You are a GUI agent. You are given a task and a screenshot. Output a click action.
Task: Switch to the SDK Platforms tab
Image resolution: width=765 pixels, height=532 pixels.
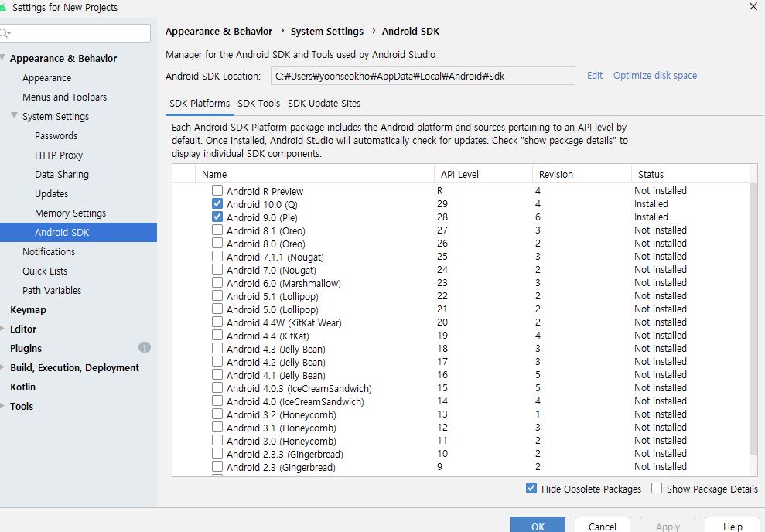(x=199, y=104)
